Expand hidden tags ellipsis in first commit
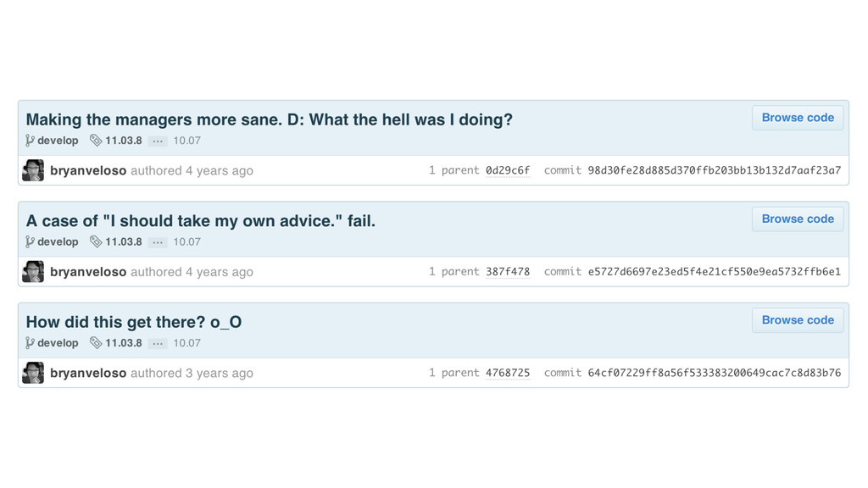 [158, 141]
